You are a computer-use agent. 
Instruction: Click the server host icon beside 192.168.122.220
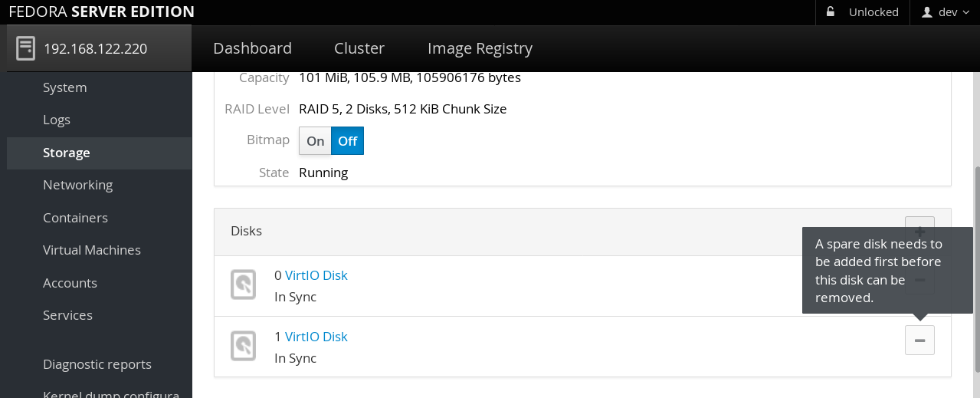point(25,48)
